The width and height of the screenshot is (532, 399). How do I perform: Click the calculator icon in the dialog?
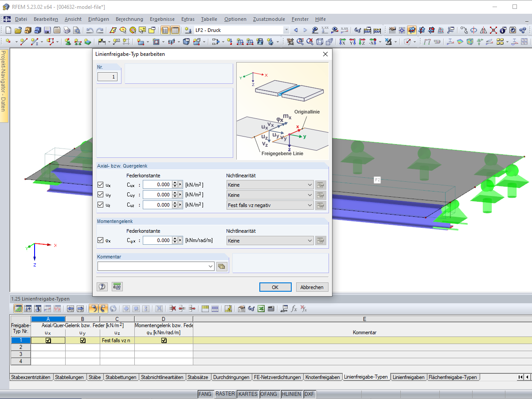click(117, 287)
